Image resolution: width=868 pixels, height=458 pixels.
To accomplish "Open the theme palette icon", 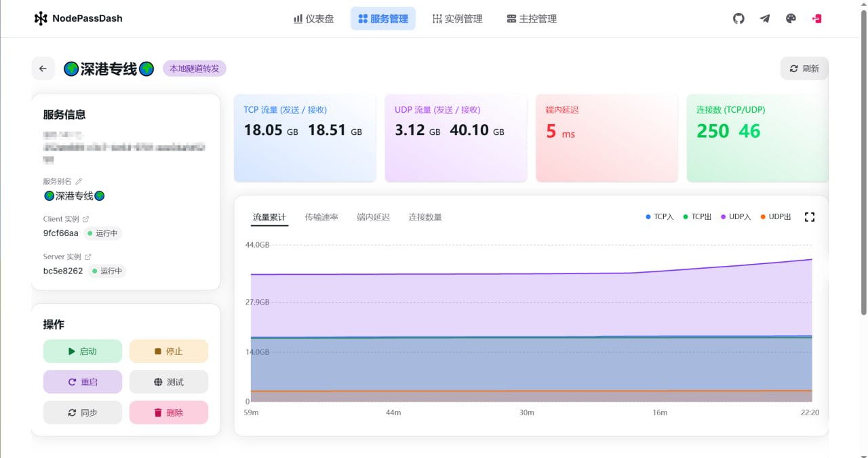I will (x=791, y=19).
